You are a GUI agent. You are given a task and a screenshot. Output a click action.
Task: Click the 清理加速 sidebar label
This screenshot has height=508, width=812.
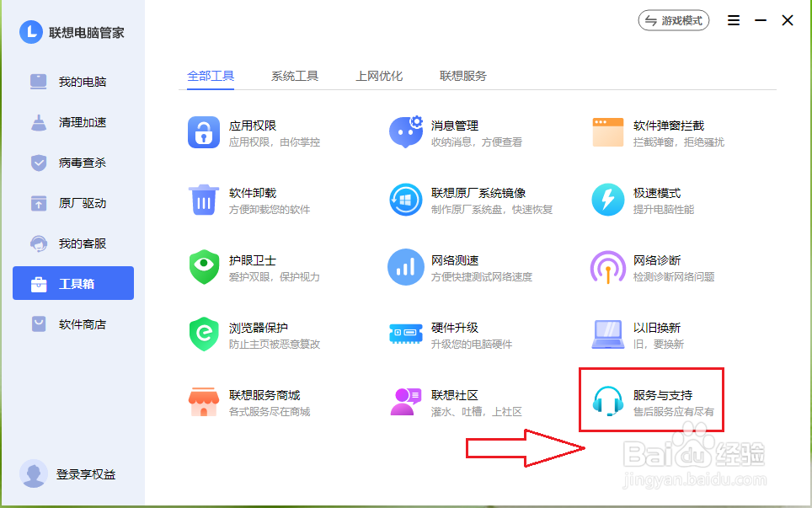(x=83, y=122)
